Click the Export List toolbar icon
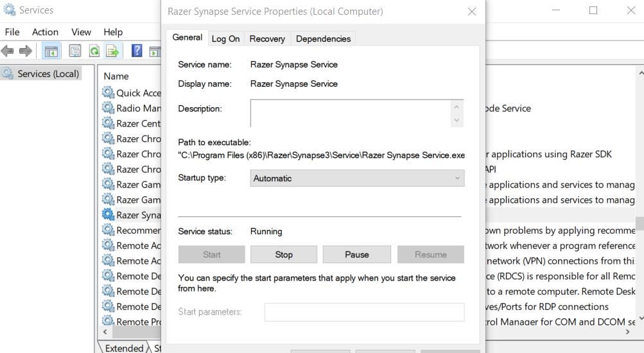 (112, 51)
